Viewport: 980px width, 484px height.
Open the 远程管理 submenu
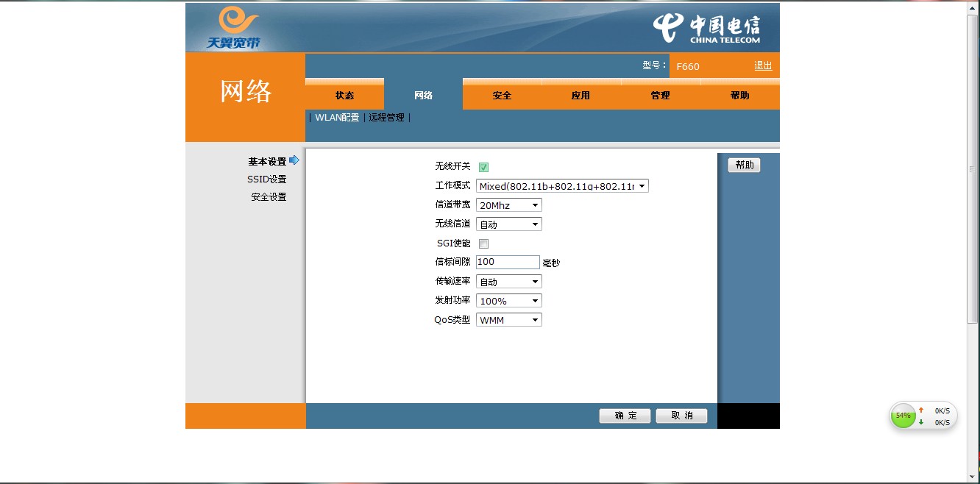(386, 117)
